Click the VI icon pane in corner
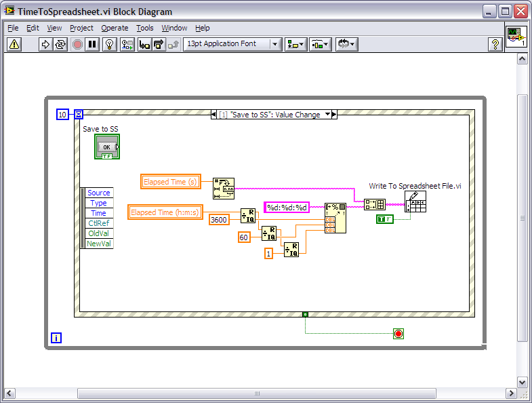The width and height of the screenshot is (532, 403). [x=516, y=37]
